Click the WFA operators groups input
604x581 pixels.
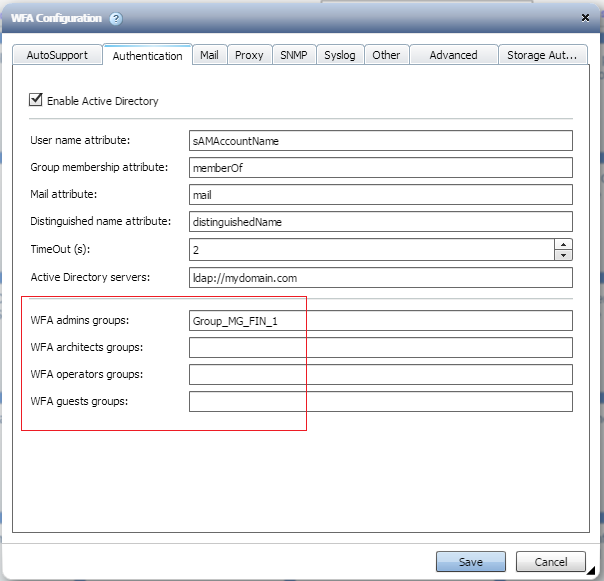click(x=381, y=374)
